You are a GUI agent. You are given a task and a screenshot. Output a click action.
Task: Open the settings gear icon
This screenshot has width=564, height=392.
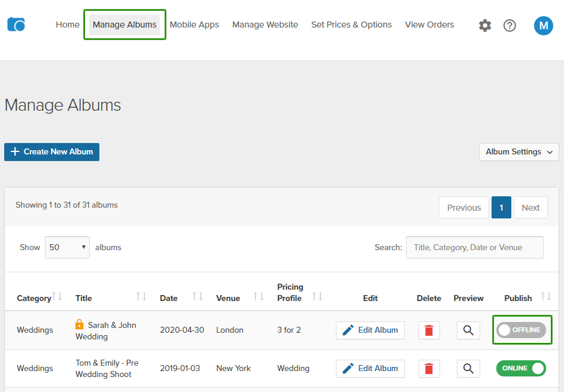pos(485,25)
